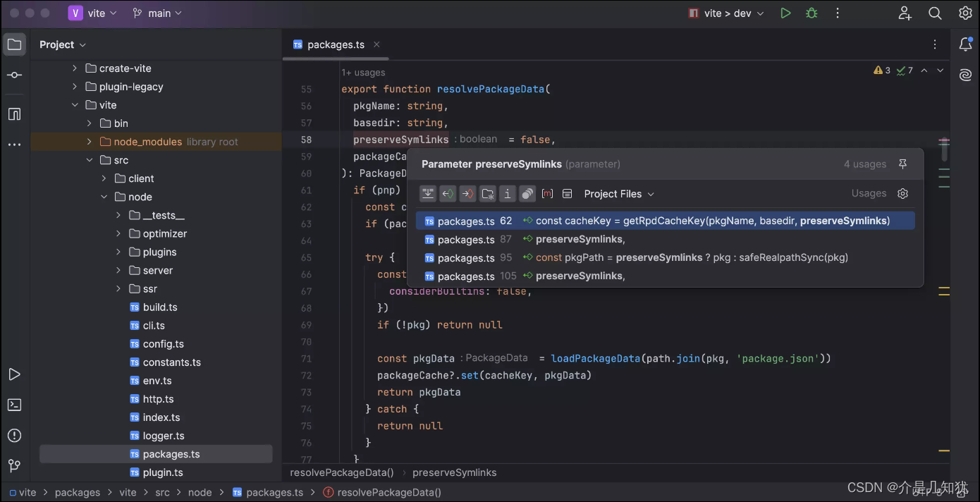This screenshot has width=980, height=502.
Task: Open the Code With Me add-user icon
Action: [905, 13]
